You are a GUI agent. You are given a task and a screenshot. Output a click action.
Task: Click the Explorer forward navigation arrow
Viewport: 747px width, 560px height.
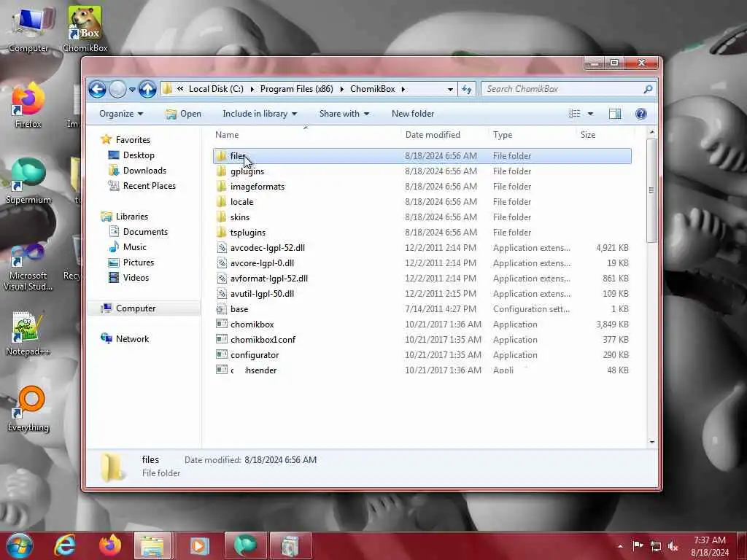[117, 89]
